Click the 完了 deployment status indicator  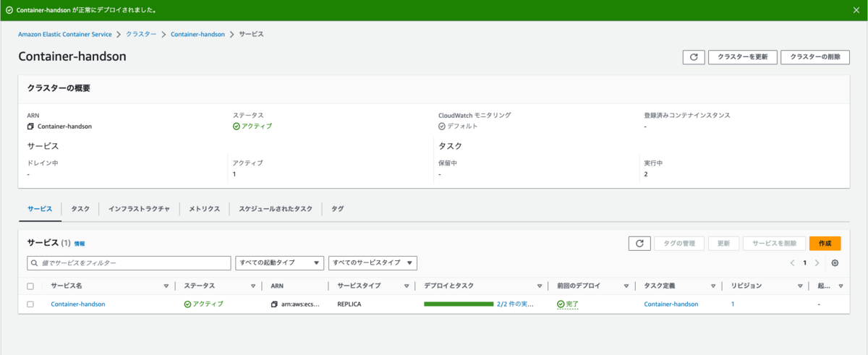click(568, 304)
